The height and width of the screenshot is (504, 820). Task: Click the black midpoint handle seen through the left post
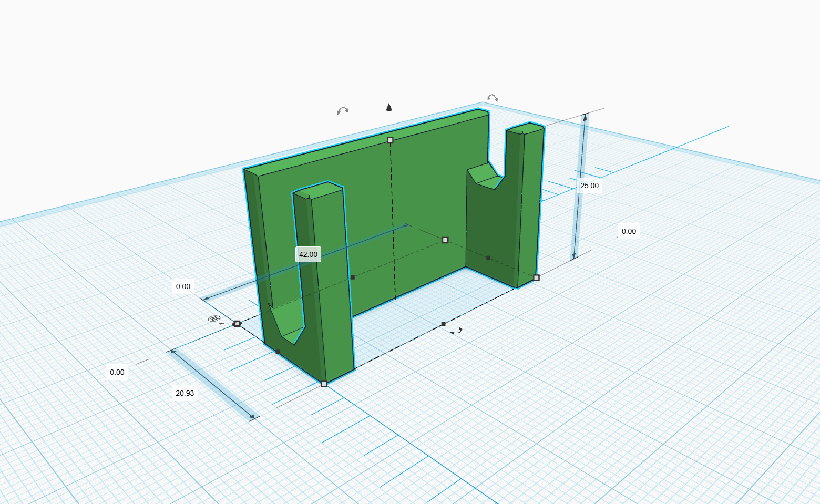click(353, 277)
